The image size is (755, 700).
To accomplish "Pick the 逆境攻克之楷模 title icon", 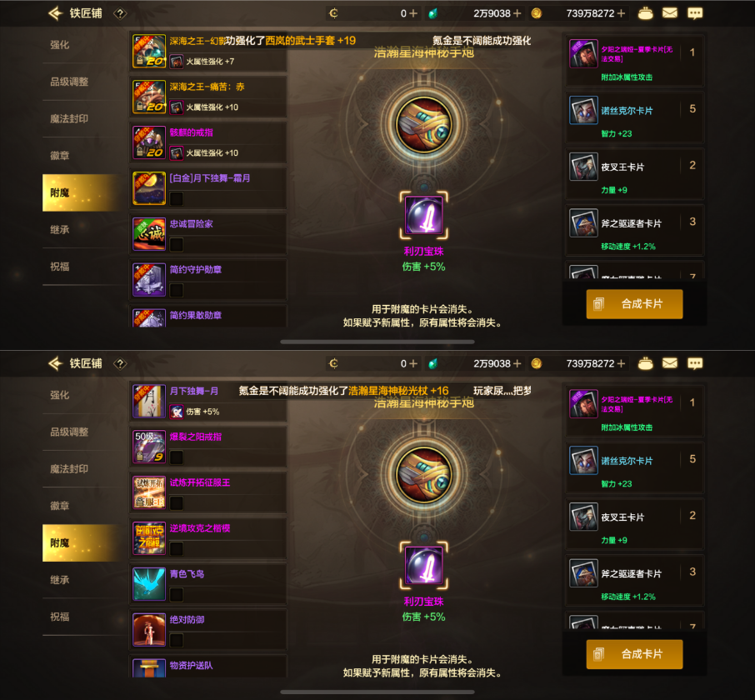I will (149, 538).
